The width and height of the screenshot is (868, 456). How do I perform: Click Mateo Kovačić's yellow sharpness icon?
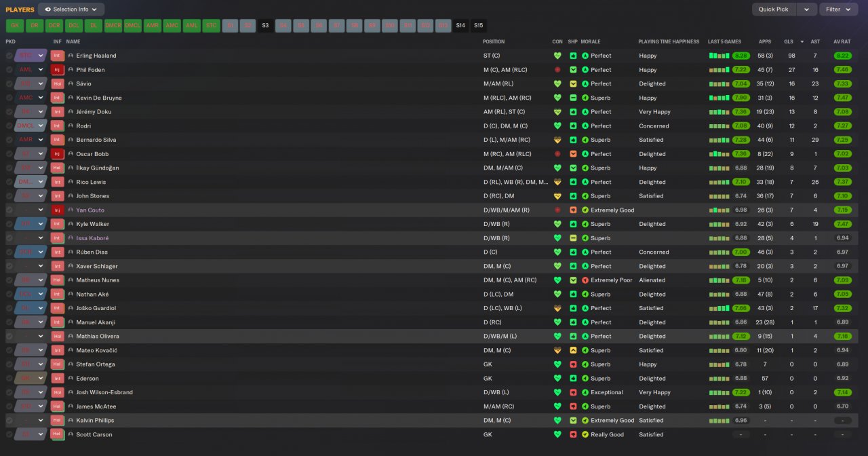[x=573, y=350]
